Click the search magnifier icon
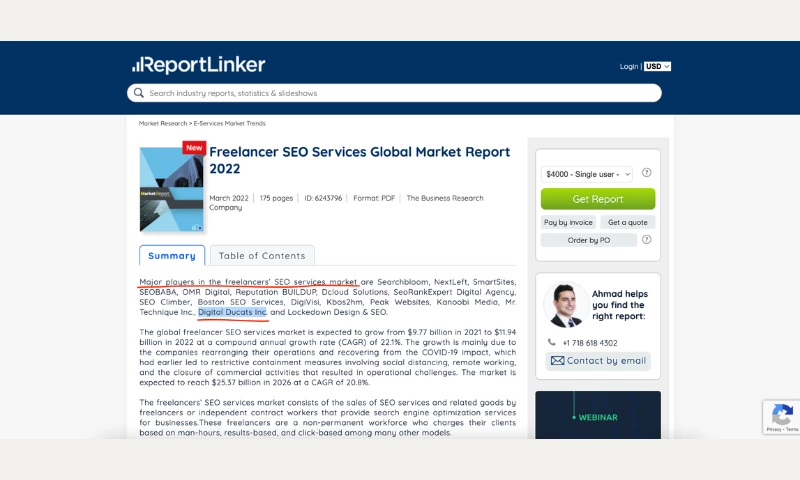The width and height of the screenshot is (800, 480). 139,93
